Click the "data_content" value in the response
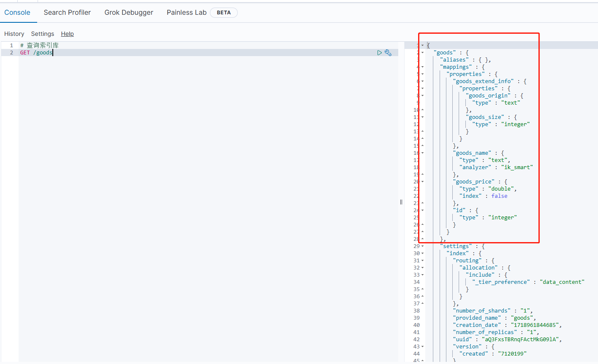Viewport: 598px width, 364px height. (562, 282)
